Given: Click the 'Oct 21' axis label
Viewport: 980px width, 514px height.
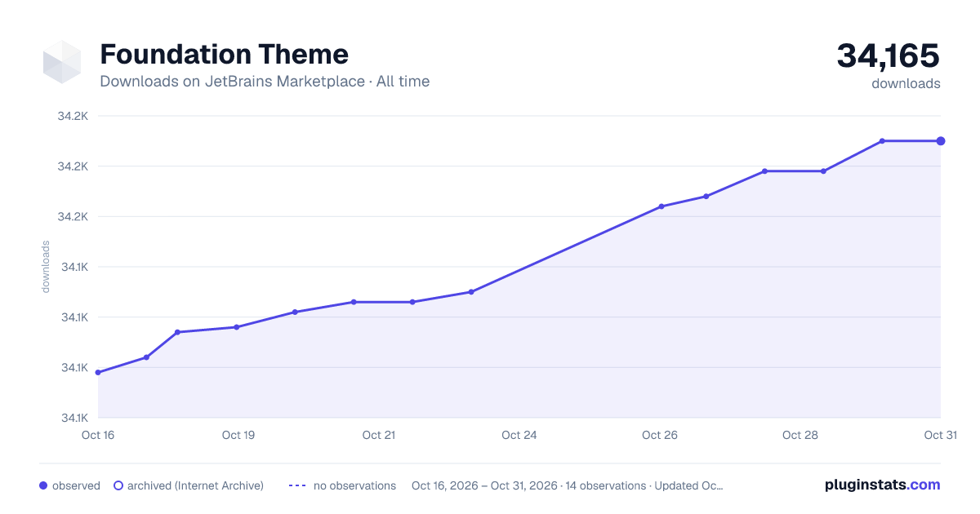Looking at the screenshot, I should [379, 435].
